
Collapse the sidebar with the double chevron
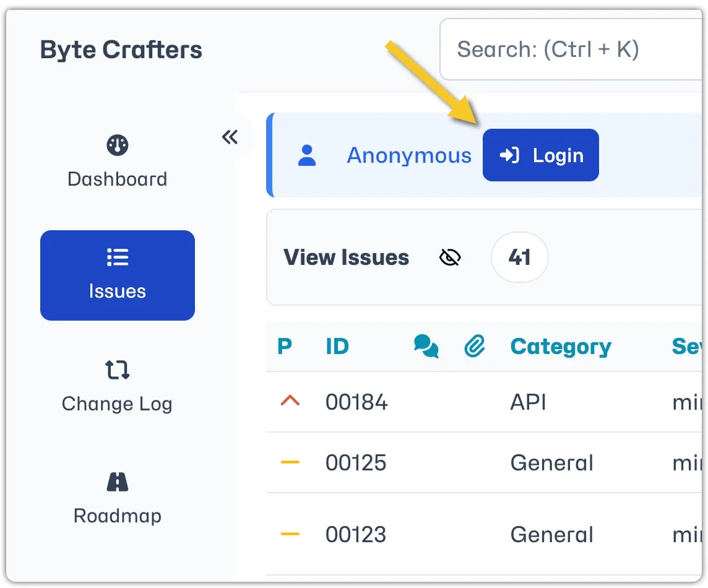230,137
